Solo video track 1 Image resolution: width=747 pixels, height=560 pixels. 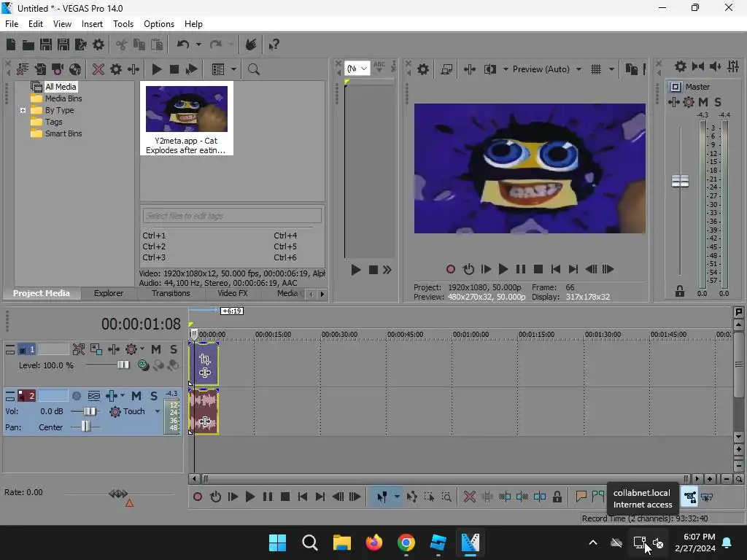(x=174, y=349)
